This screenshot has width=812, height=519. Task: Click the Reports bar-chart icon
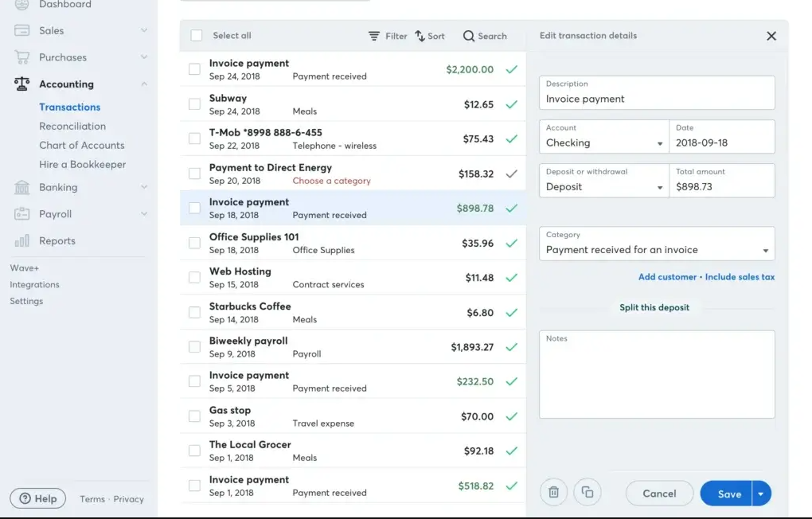tap(21, 240)
